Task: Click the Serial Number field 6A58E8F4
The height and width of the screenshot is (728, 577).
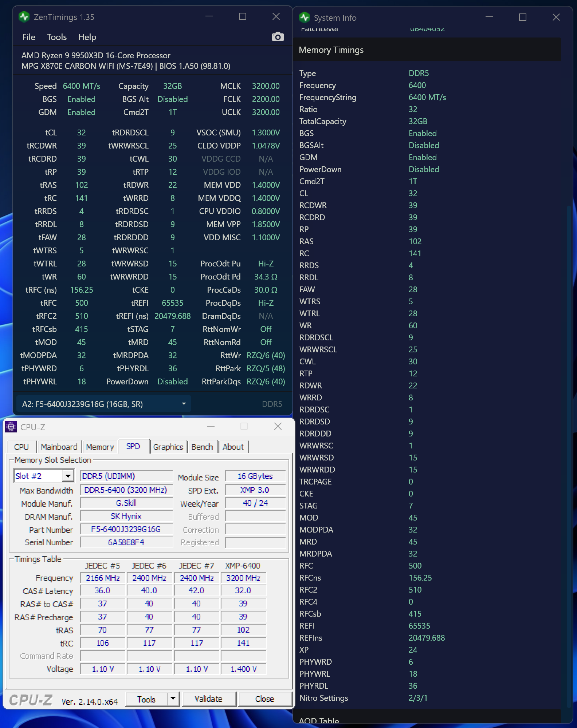Action: [x=126, y=542]
